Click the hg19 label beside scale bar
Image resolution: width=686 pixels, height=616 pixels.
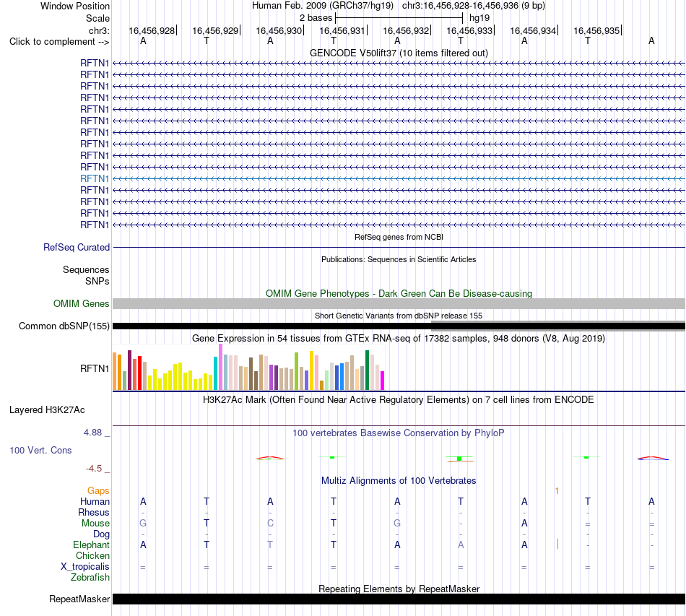point(479,18)
